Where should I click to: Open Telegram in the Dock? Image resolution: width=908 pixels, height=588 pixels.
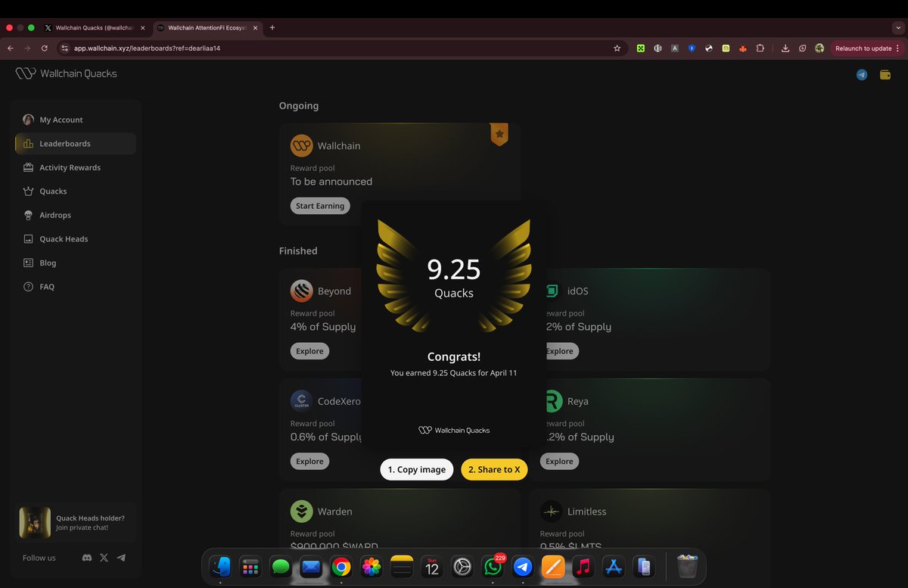pyautogui.click(x=523, y=567)
